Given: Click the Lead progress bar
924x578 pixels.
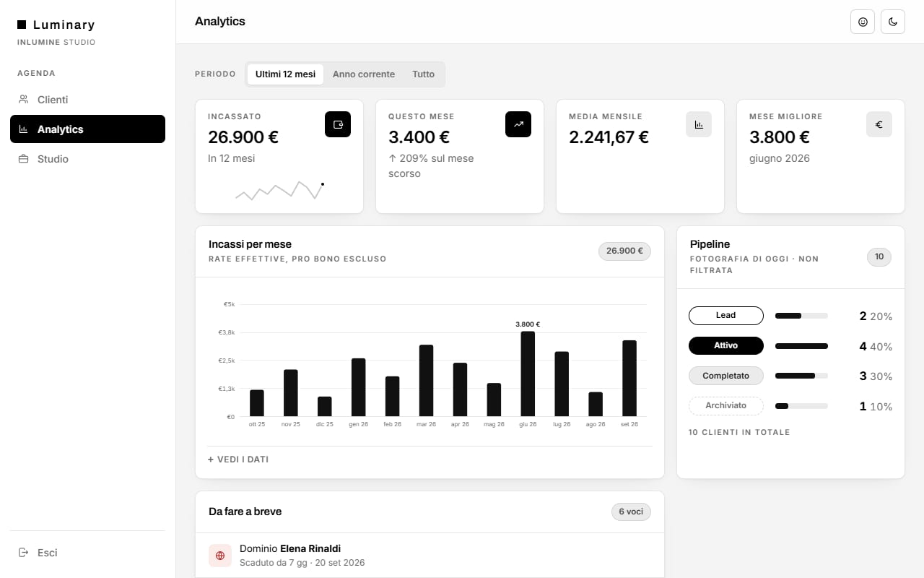Looking at the screenshot, I should 801,316.
